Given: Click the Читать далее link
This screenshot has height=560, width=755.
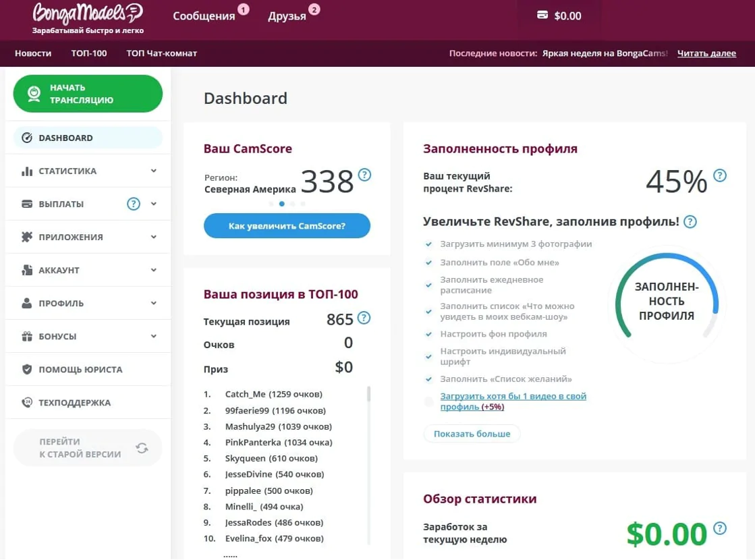Looking at the screenshot, I should click(x=706, y=53).
